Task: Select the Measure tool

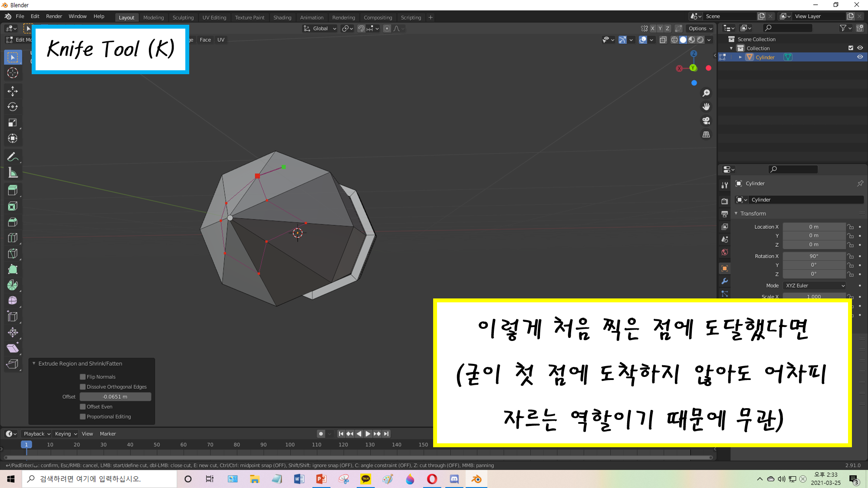Action: (13, 173)
